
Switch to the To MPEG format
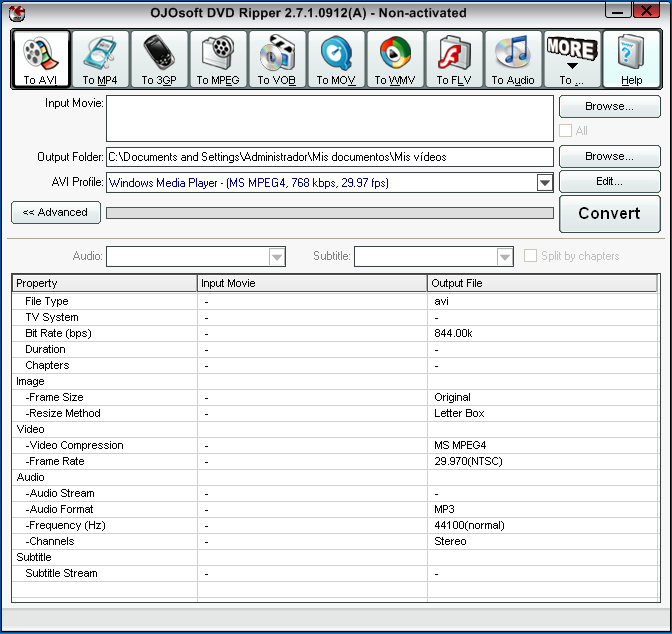[218, 59]
